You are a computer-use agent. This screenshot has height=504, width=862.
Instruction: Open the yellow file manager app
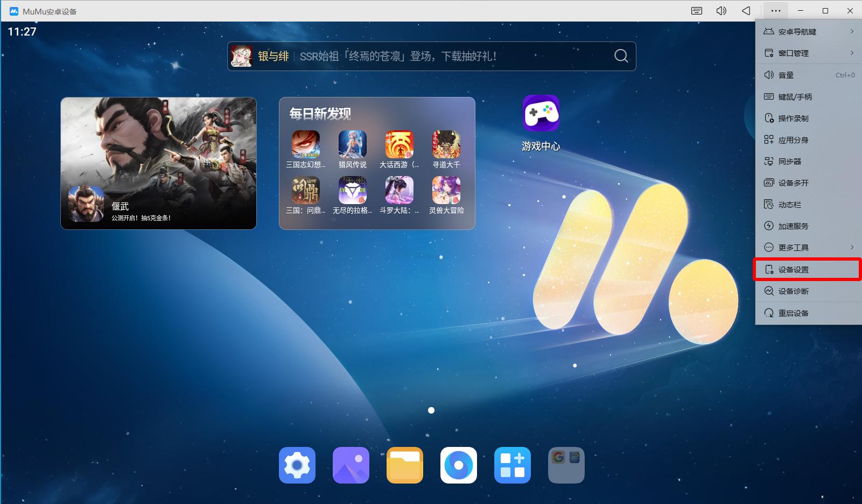click(404, 465)
